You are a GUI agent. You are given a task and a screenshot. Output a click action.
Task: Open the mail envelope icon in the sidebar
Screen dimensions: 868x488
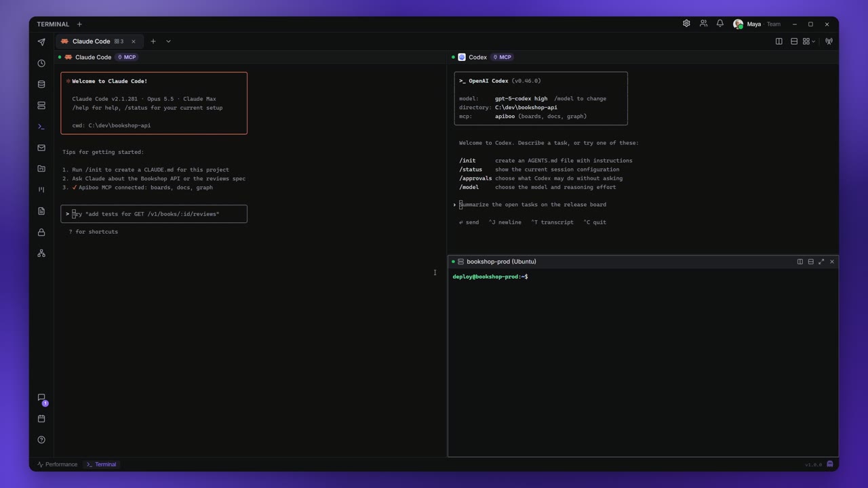coord(41,148)
